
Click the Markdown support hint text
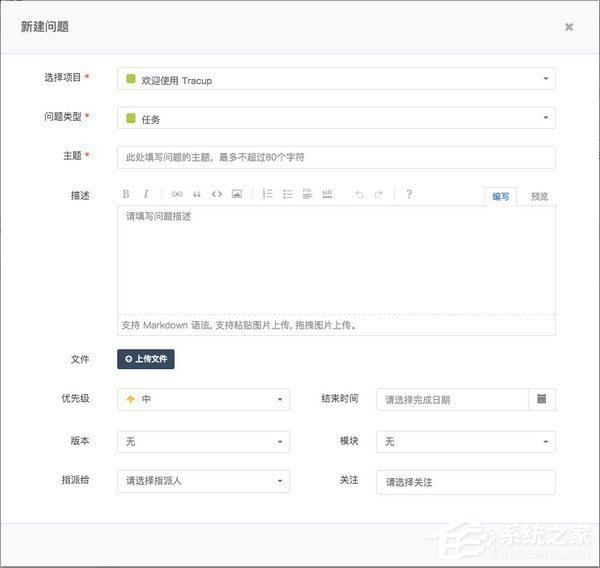(239, 325)
